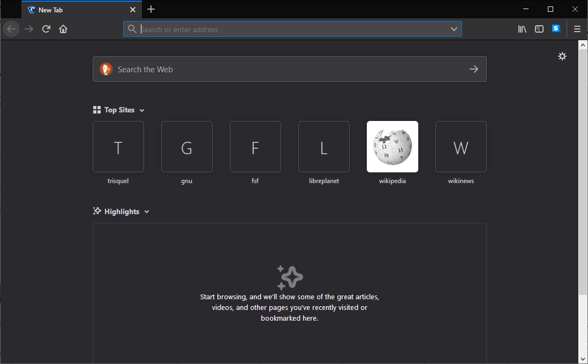The image size is (588, 364).
Task: Open the wikipedia globe tile
Action: (392, 147)
